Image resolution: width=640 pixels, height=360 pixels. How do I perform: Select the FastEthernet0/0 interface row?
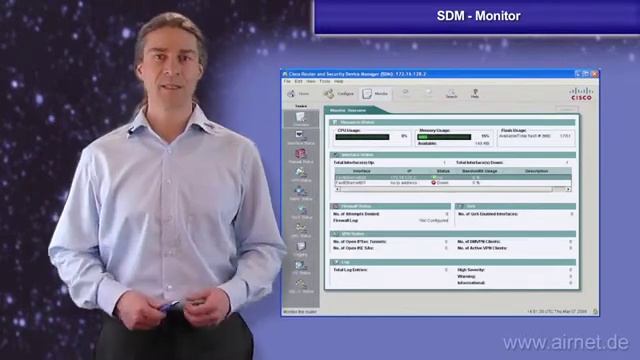[453, 178]
